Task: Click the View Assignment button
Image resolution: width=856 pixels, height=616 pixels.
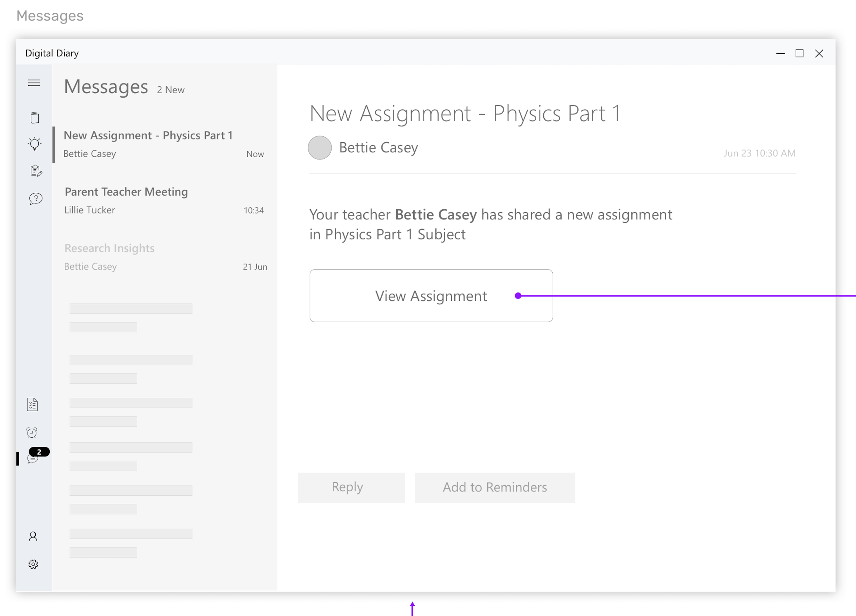Action: [x=431, y=296]
